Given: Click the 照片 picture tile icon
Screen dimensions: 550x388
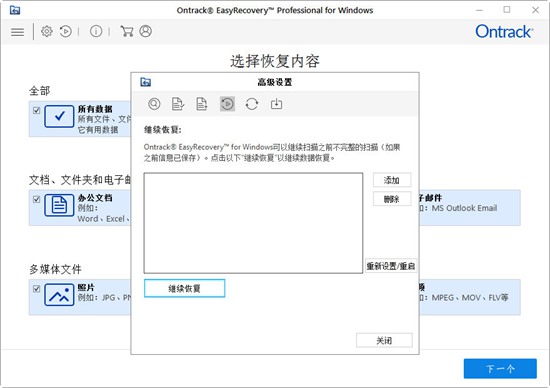Looking at the screenshot, I should tap(59, 295).
